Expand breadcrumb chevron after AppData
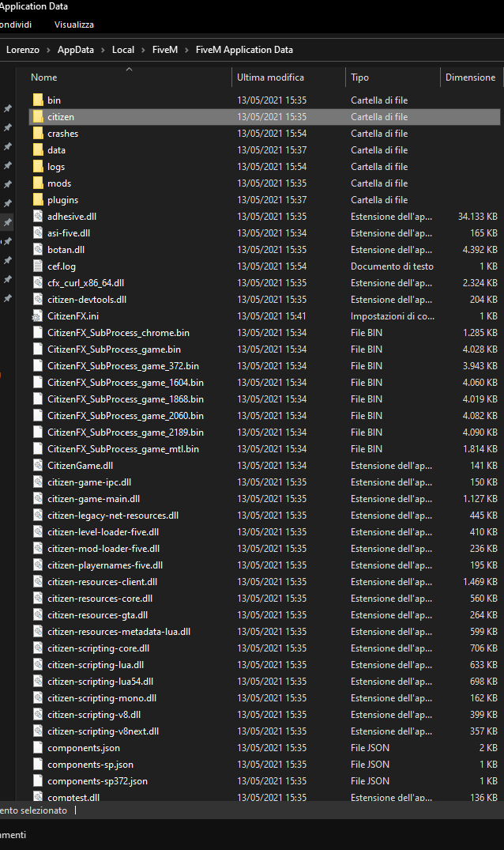Image resolution: width=504 pixels, height=850 pixels. [103, 50]
